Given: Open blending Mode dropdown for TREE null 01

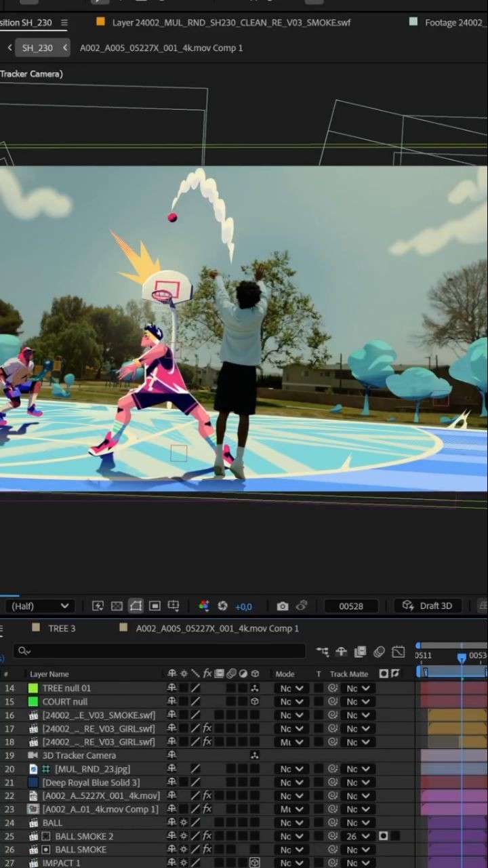Looking at the screenshot, I should (x=291, y=688).
